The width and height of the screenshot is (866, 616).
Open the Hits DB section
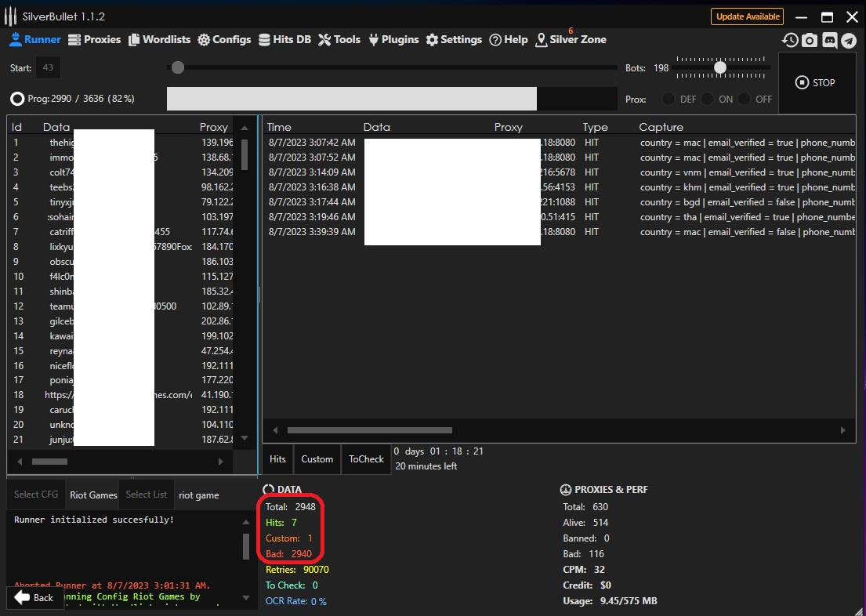284,39
